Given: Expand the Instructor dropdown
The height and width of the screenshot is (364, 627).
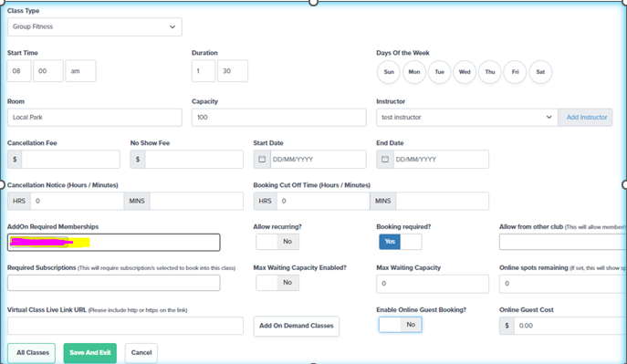Looking at the screenshot, I should tap(466, 117).
